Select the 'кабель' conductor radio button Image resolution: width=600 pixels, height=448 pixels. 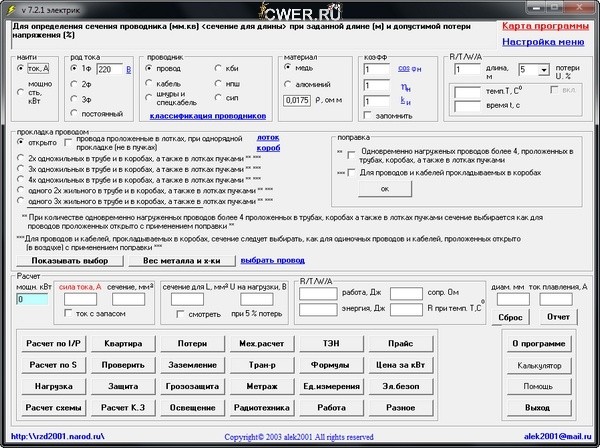tap(150, 85)
